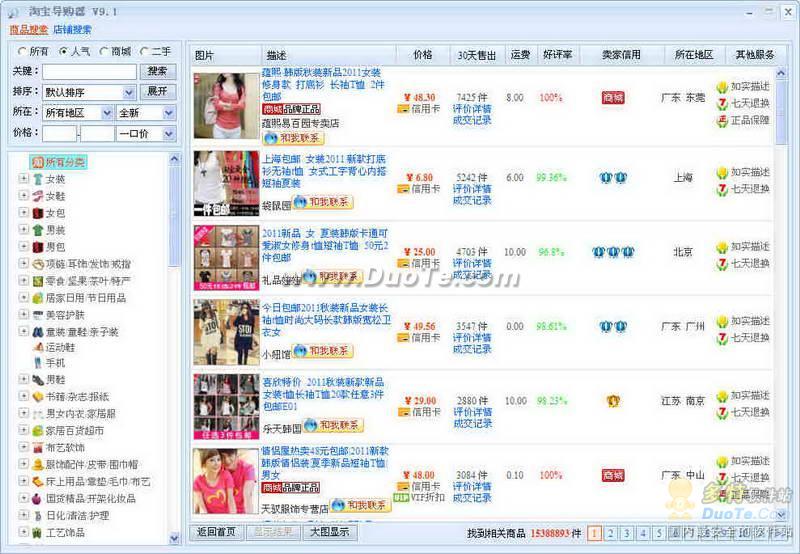This screenshot has height=554, width=800.
Task: Expand the 男包 category node
Action: click(x=23, y=246)
